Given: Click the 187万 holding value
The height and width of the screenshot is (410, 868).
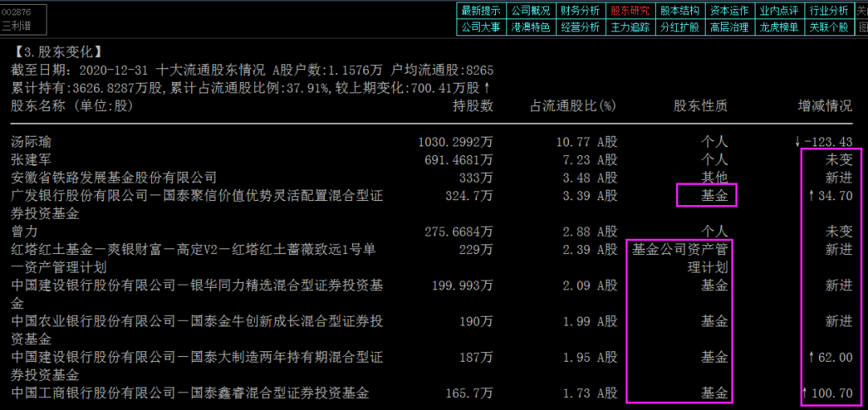Looking at the screenshot, I should click(x=476, y=358).
